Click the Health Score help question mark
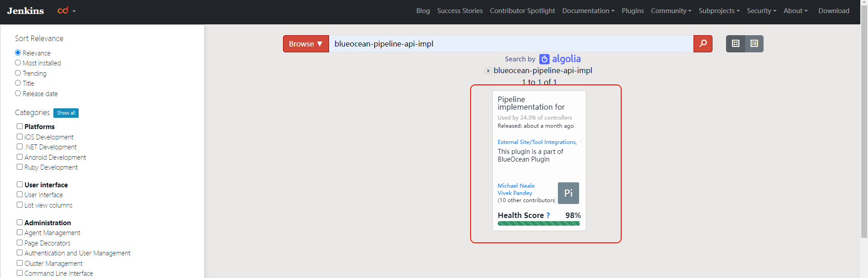This screenshot has width=868, height=278. coord(548,215)
